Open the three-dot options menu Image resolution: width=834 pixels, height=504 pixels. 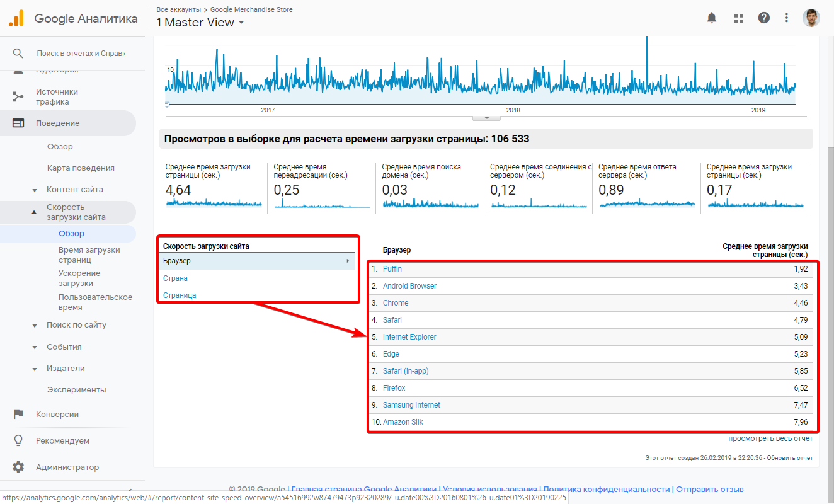coord(787,18)
